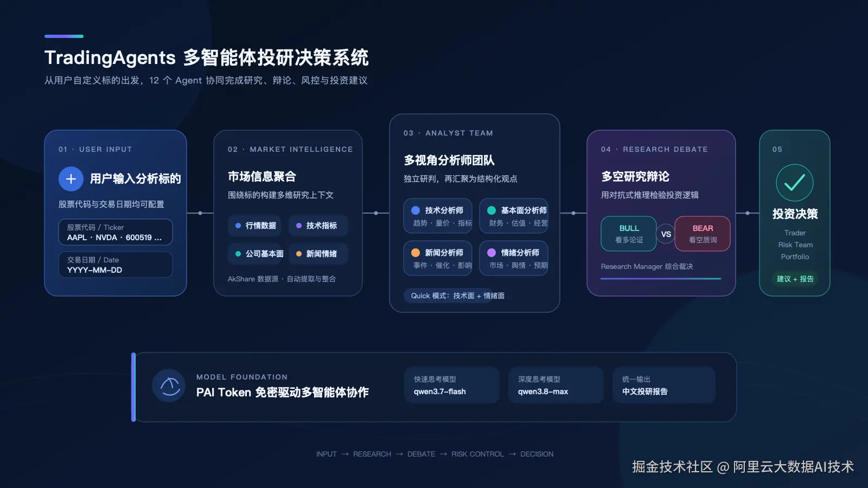Select the BULL 看多论证 card
Screen dimensions: 868x488
(x=629, y=234)
